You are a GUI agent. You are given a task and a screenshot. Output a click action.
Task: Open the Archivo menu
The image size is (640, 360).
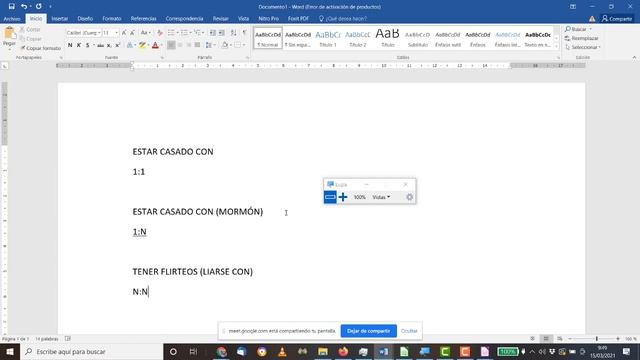point(12,19)
